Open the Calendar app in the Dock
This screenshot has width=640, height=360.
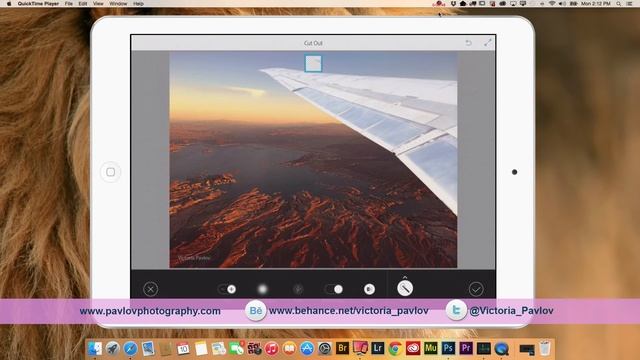183,348
